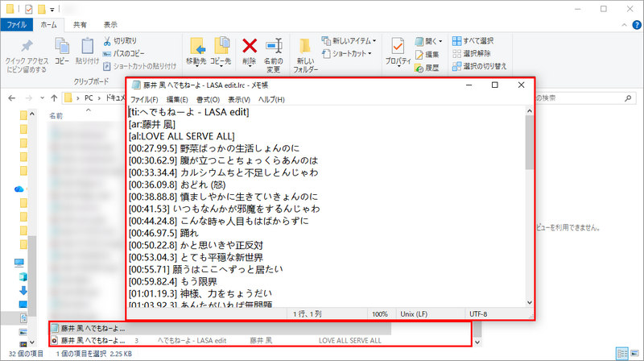Click History (履歴) in the ribbon
The width and height of the screenshot is (644, 361).
pyautogui.click(x=427, y=68)
